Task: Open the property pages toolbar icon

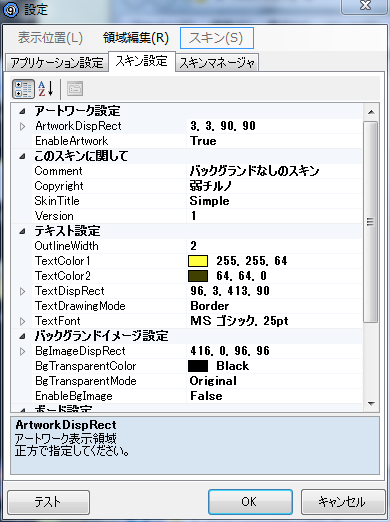Action: pyautogui.click(x=75, y=89)
